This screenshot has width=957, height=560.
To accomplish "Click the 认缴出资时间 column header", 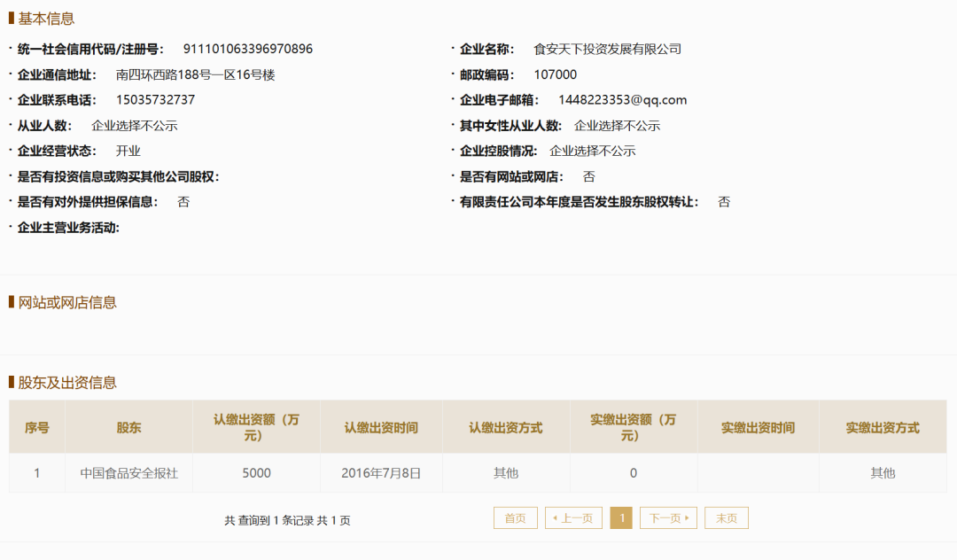I will pos(382,426).
